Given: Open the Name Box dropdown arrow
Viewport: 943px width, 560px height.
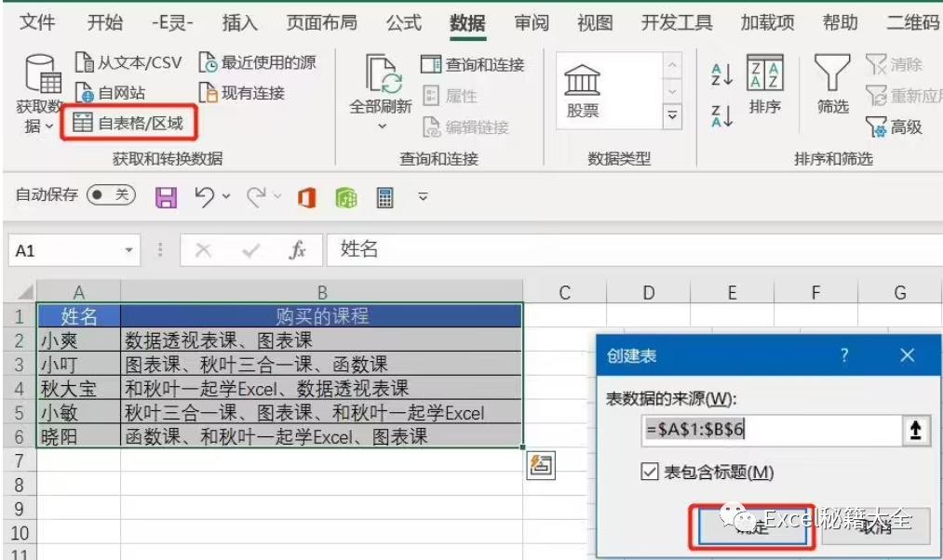Looking at the screenshot, I should (x=129, y=251).
